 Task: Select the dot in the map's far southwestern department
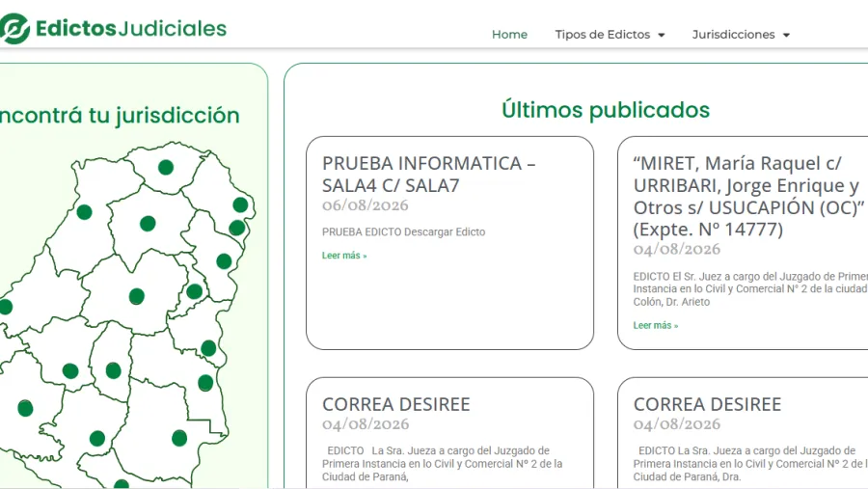[x=25, y=408]
